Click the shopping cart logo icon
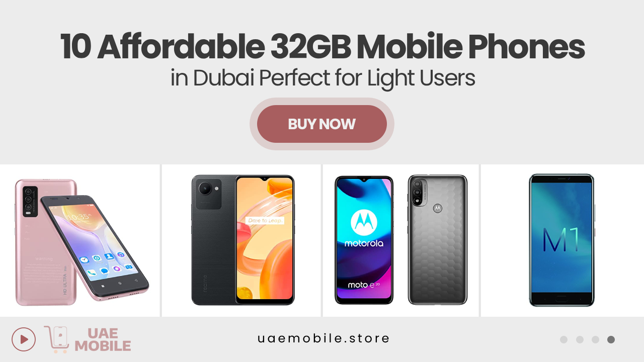Image resolution: width=644 pixels, height=362 pixels. click(x=56, y=339)
